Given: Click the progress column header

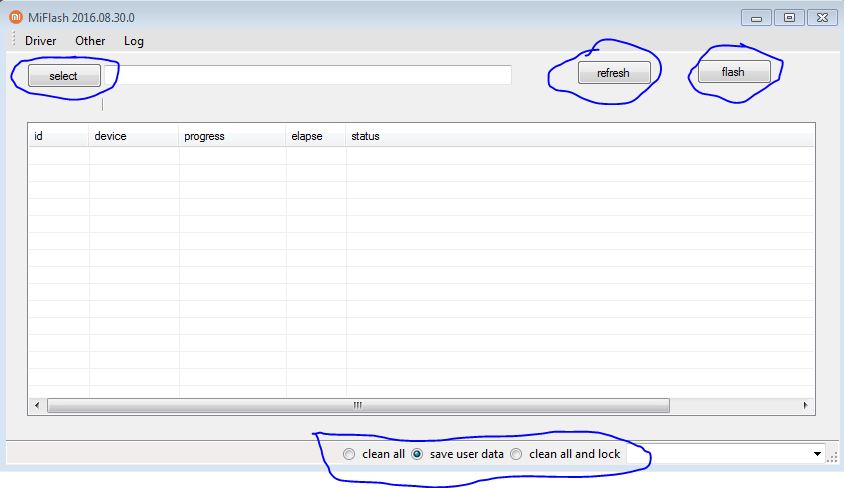Looking at the screenshot, I should (x=232, y=136).
